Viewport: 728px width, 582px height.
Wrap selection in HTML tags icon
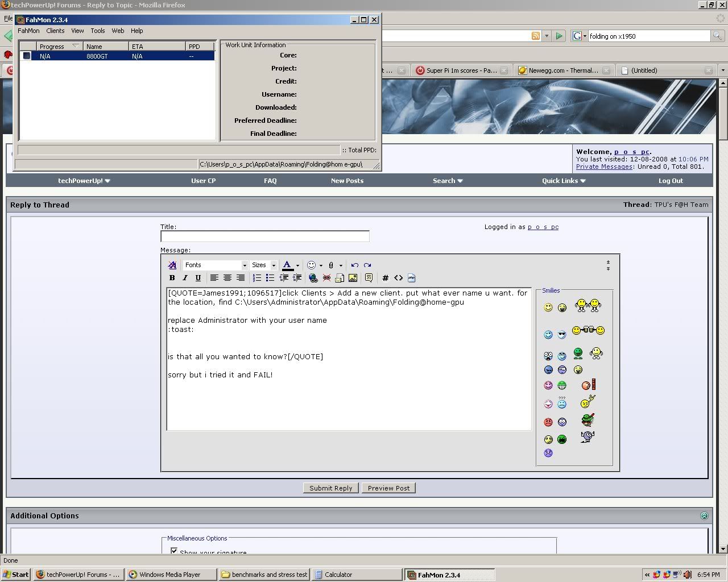click(x=398, y=278)
